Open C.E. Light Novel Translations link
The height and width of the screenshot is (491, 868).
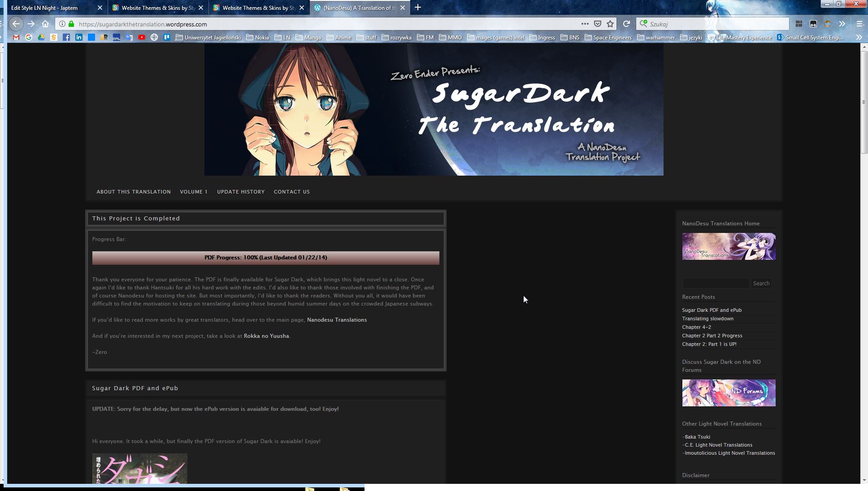coord(718,445)
